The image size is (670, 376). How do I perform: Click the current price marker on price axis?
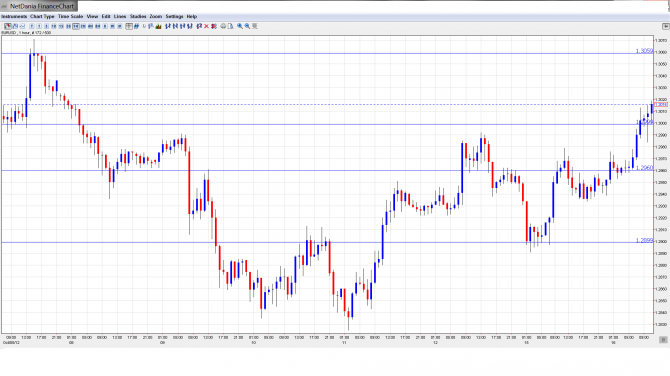pos(661,105)
